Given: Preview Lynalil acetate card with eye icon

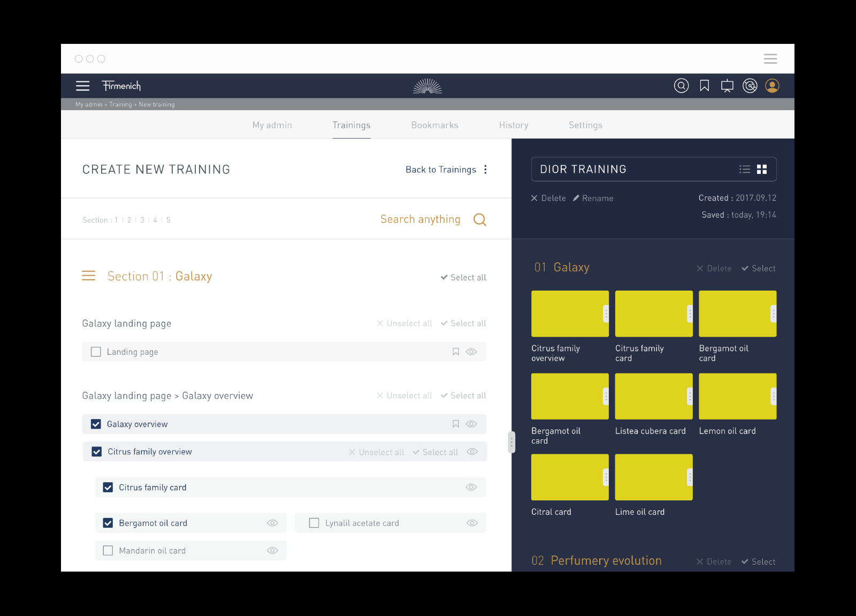Looking at the screenshot, I should [x=472, y=523].
